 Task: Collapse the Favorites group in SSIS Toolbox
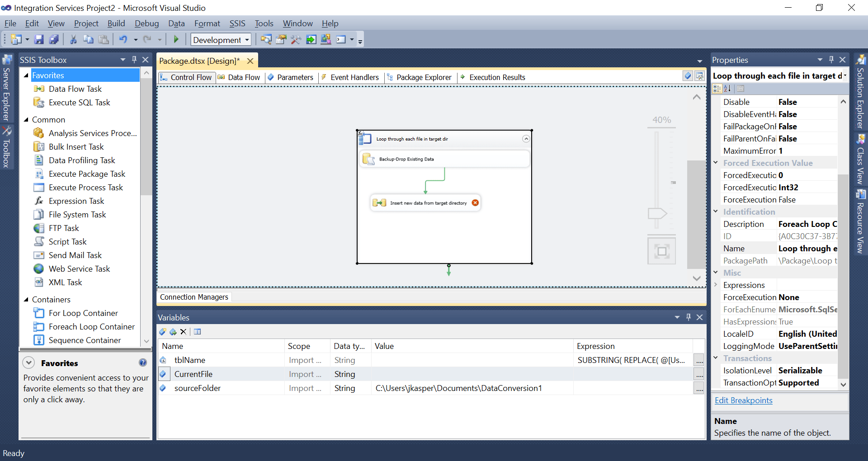(x=26, y=75)
